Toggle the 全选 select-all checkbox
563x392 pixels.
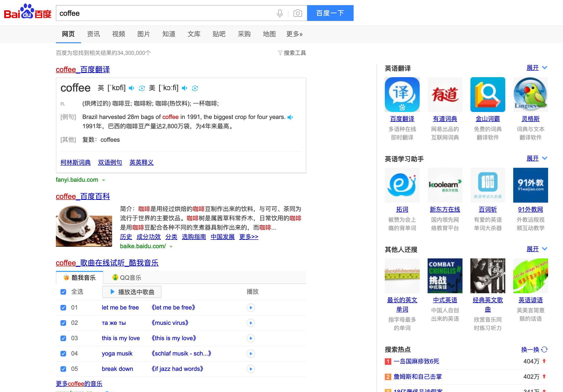[63, 292]
